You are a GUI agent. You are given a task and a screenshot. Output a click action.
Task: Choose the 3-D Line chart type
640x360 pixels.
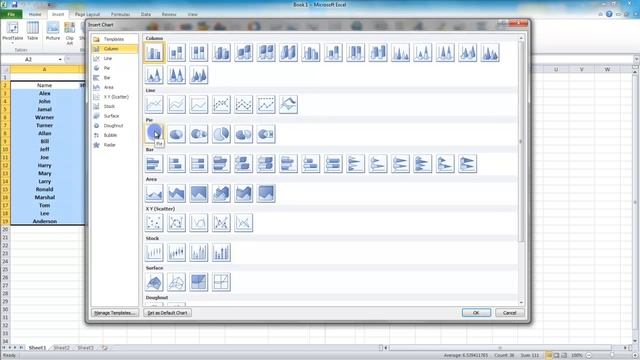tap(289, 104)
